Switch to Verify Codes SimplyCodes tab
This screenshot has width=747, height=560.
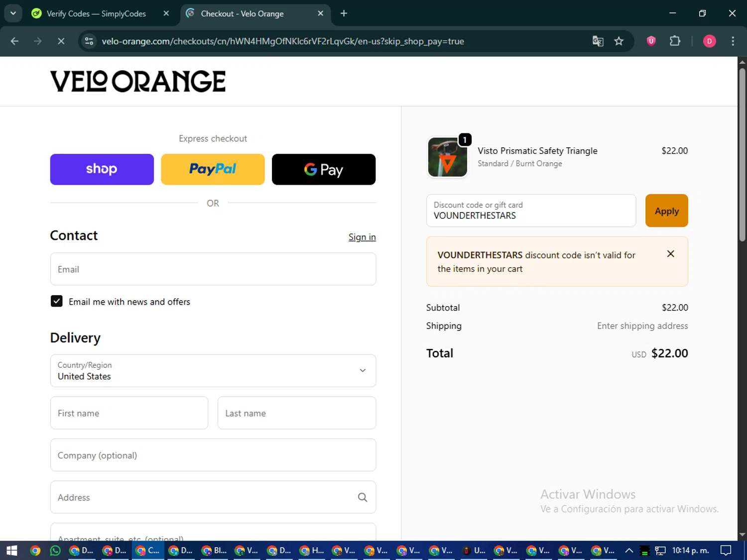click(x=96, y=13)
